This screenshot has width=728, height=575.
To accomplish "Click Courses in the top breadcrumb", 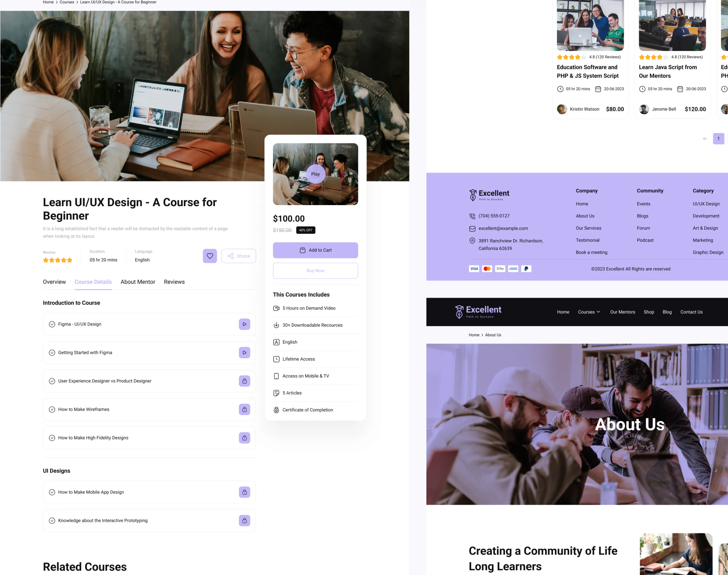I will 67,2.
